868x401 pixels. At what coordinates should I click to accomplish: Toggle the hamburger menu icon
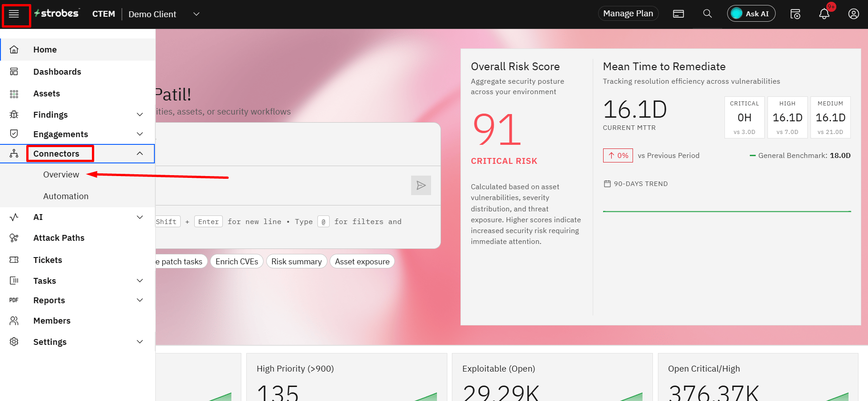pyautogui.click(x=14, y=14)
